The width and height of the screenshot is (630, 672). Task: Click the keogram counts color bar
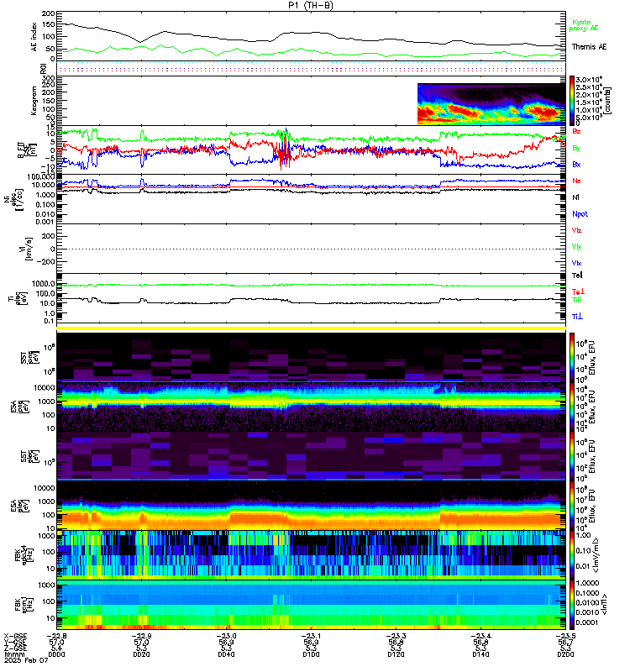(x=572, y=101)
